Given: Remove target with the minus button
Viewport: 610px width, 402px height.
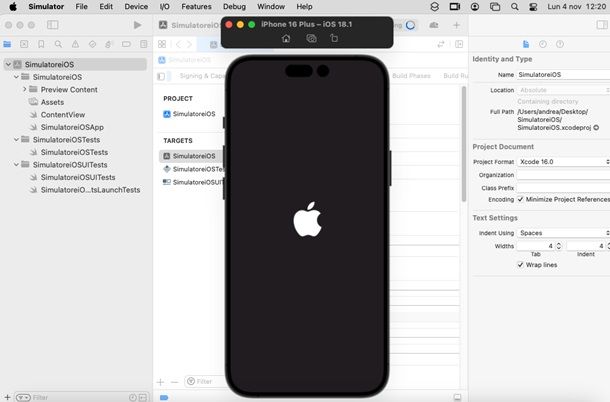Looking at the screenshot, I should [174, 382].
